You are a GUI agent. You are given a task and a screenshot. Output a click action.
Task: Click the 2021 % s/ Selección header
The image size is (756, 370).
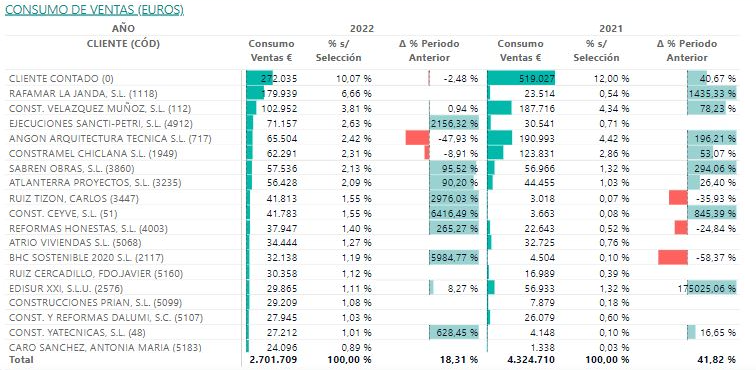pyautogui.click(x=596, y=51)
